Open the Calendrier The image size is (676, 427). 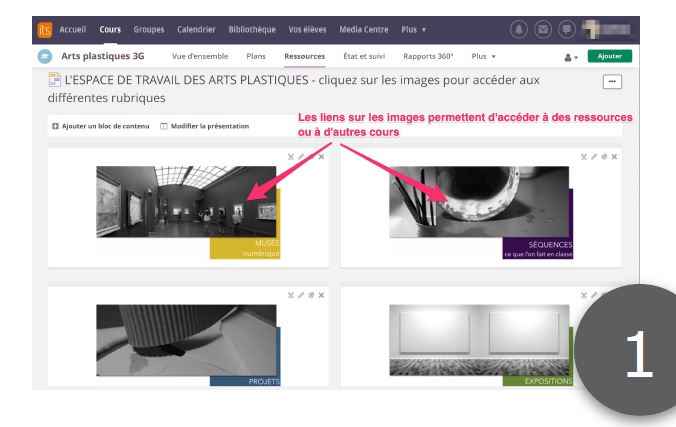[196, 30]
